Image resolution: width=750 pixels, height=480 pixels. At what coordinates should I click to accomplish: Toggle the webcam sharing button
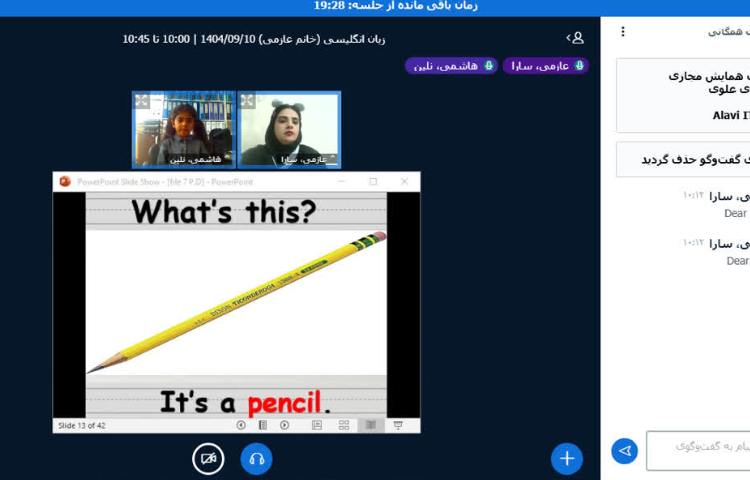(x=208, y=458)
